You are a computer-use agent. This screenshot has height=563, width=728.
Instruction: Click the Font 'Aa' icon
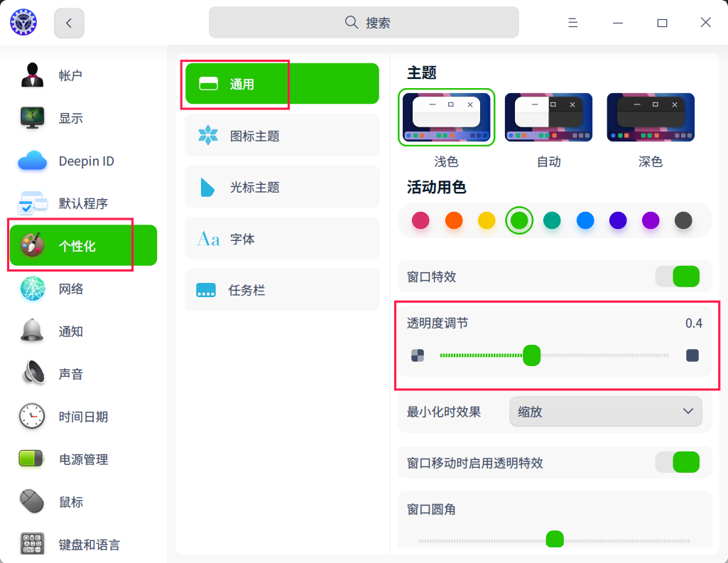coord(208,239)
